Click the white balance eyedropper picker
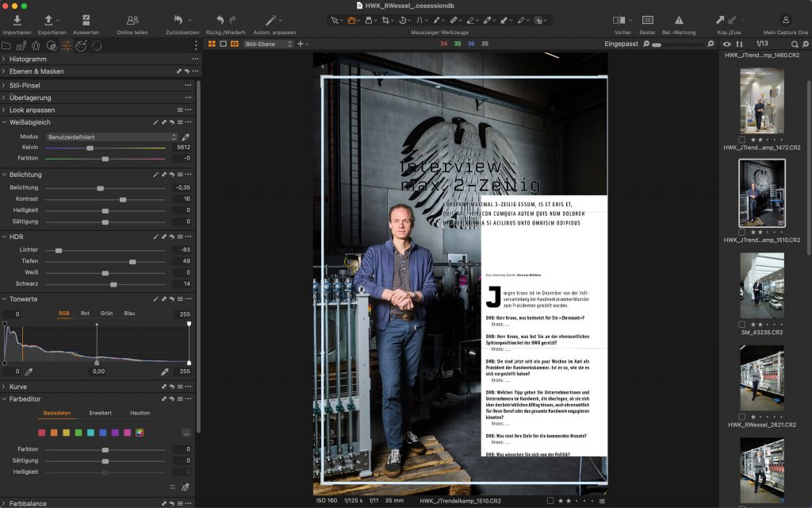Image resolution: width=812 pixels, height=508 pixels. pyautogui.click(x=186, y=137)
